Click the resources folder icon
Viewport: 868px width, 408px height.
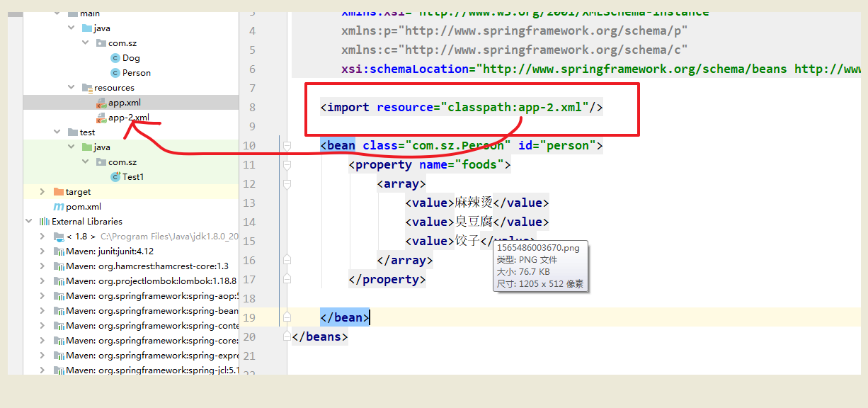(87, 88)
